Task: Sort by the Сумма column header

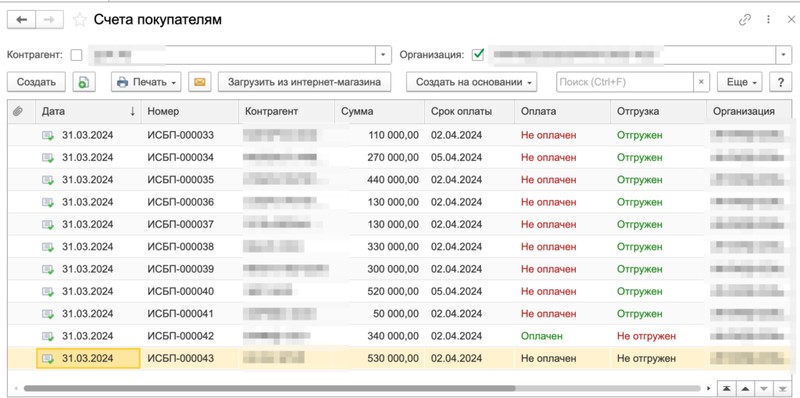Action: coord(379,111)
